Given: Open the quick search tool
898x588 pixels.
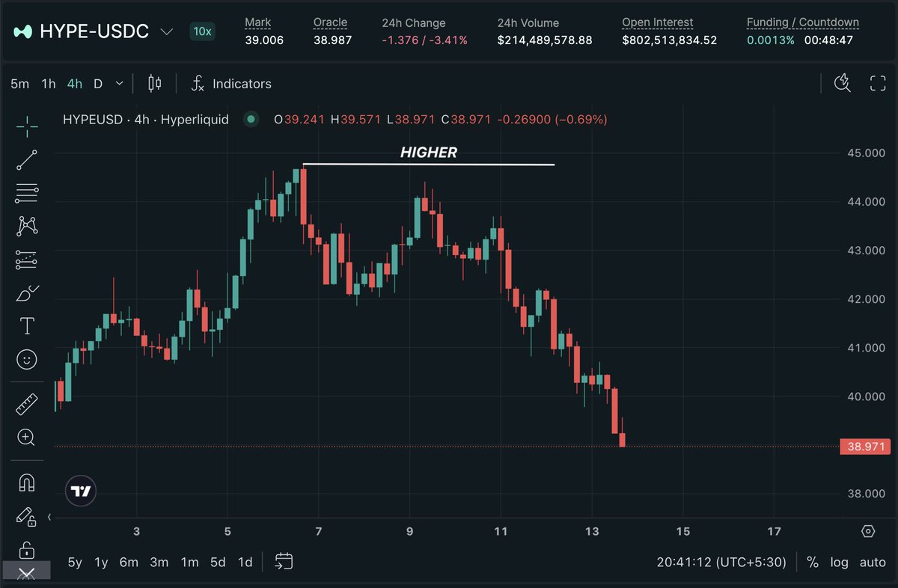Looking at the screenshot, I should (x=843, y=84).
